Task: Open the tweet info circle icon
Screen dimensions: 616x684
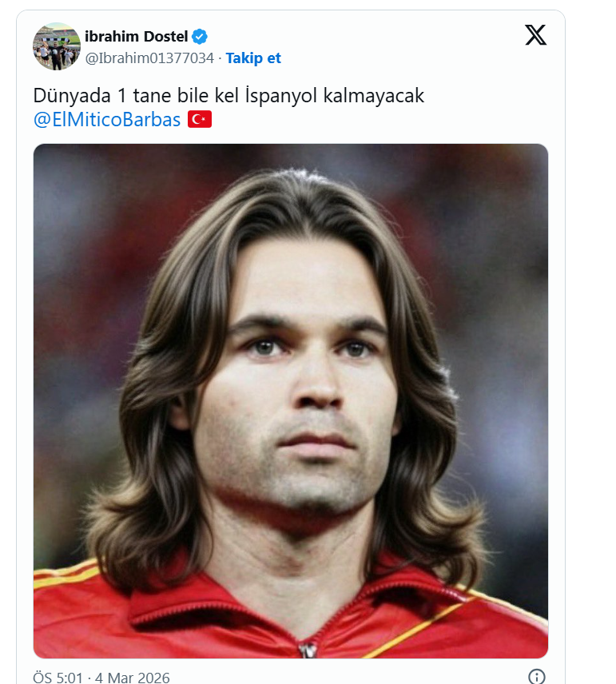Action: click(x=538, y=676)
